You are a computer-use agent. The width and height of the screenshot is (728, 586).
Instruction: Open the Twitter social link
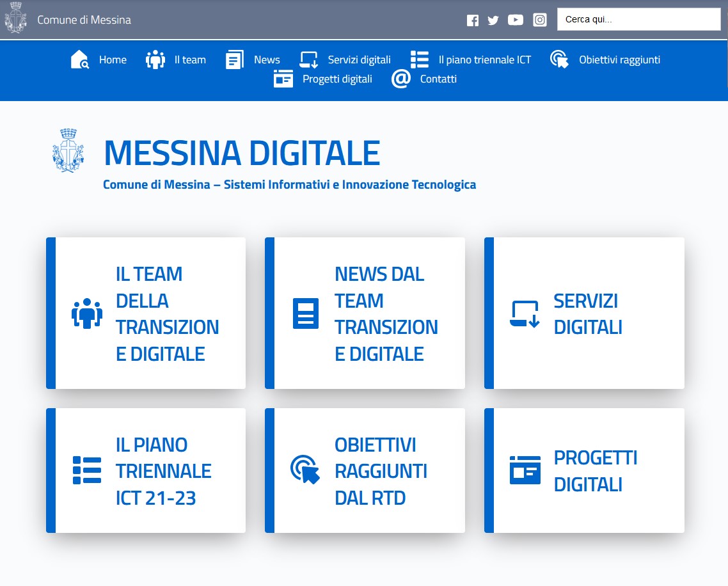[493, 20]
